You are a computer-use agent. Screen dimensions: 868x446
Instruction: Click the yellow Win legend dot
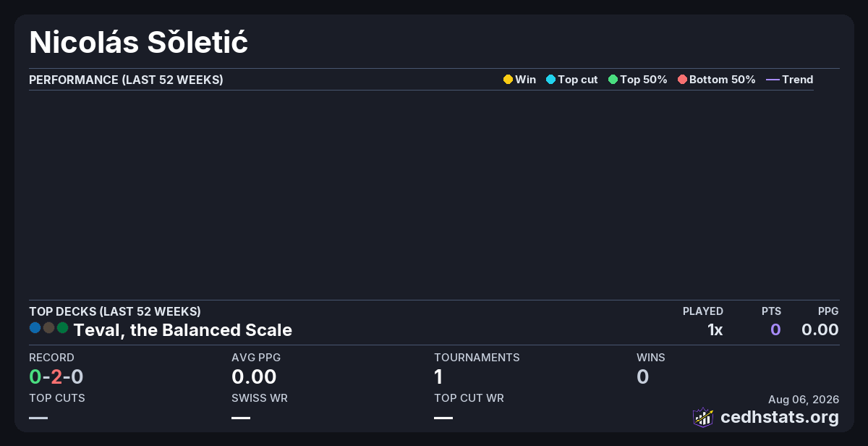click(x=508, y=80)
